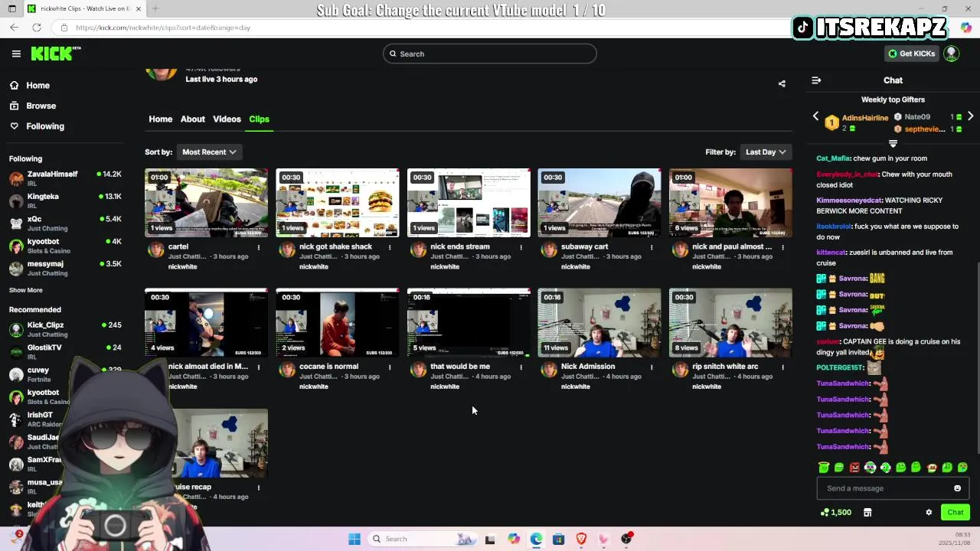Click the Get KICKs button
980x551 pixels.
point(911,54)
